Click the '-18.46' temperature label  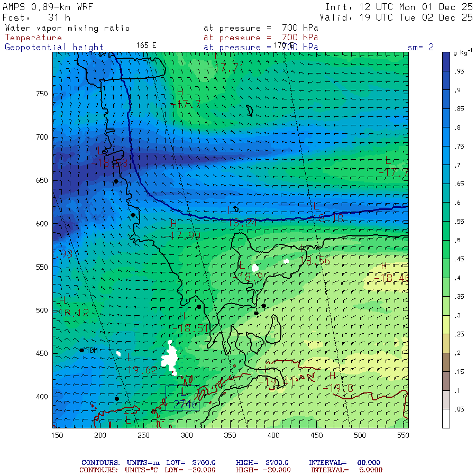(x=391, y=278)
